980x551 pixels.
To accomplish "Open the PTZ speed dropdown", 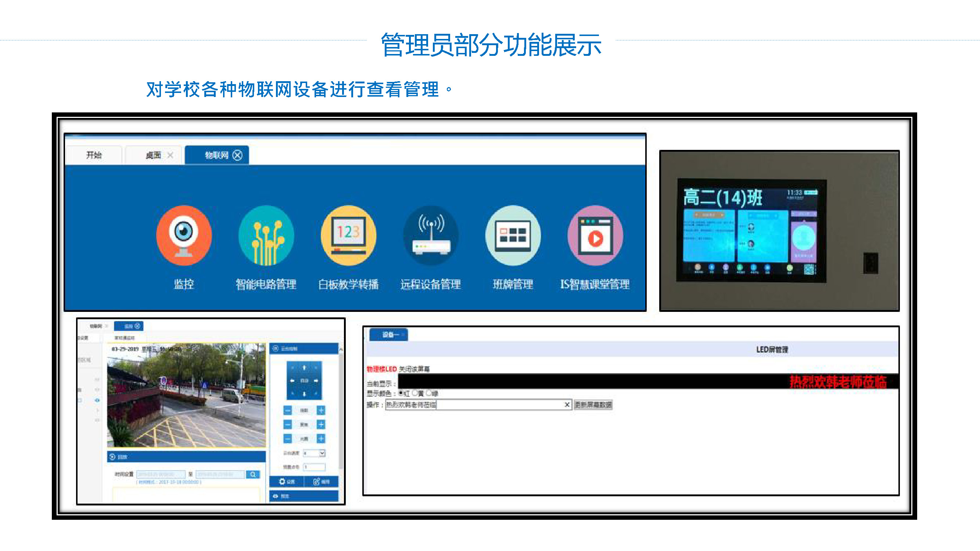I will coord(314,453).
